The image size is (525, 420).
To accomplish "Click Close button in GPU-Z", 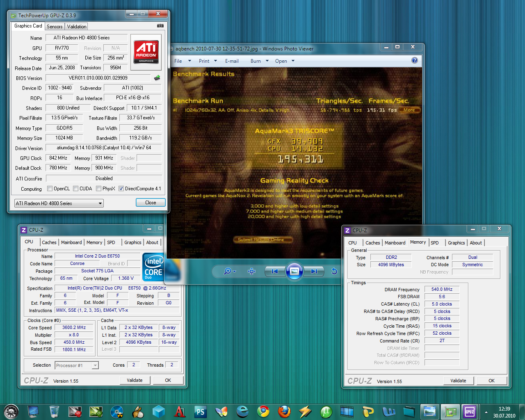I will coord(151,203).
